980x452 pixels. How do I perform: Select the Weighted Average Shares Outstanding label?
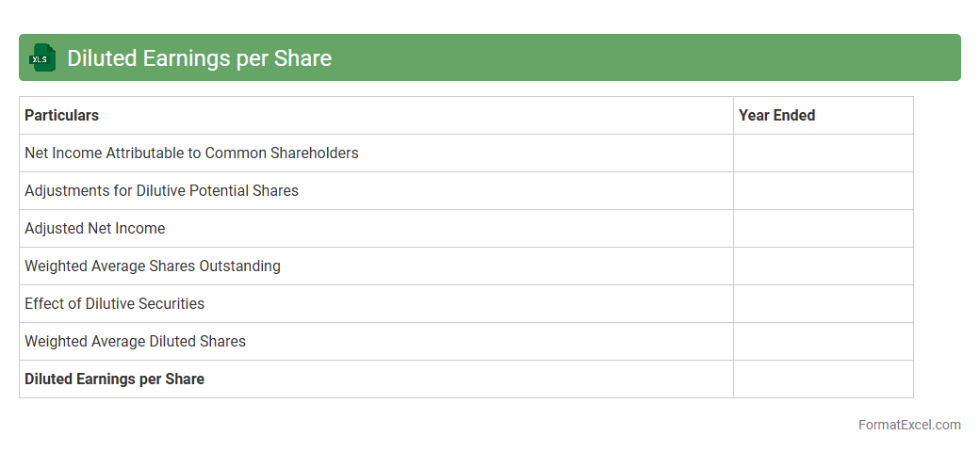point(153,266)
